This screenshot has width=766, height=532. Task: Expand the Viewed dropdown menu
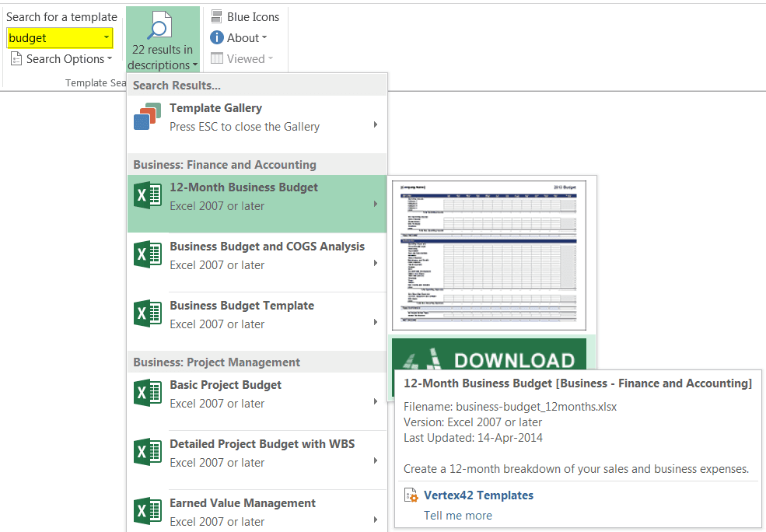[x=271, y=58]
